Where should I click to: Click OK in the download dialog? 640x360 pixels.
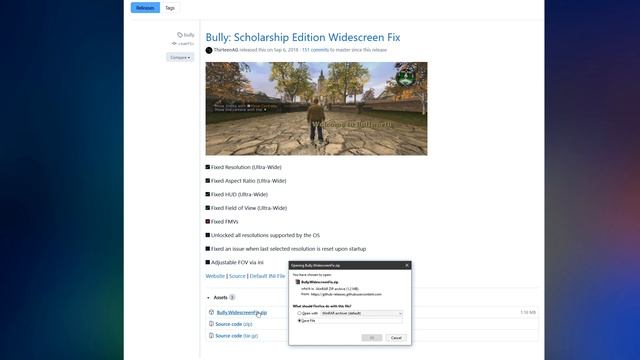pyautogui.click(x=372, y=338)
